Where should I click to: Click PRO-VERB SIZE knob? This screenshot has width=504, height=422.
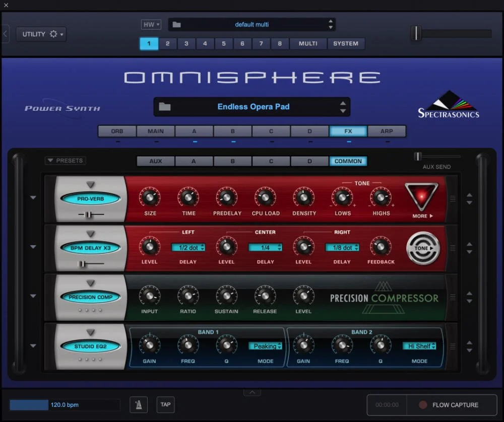point(150,197)
